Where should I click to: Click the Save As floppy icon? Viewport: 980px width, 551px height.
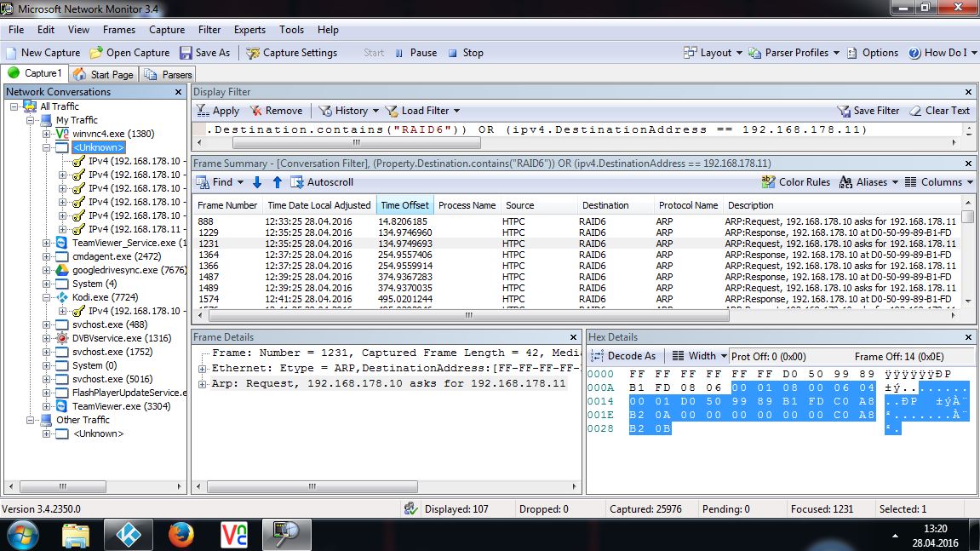click(186, 53)
